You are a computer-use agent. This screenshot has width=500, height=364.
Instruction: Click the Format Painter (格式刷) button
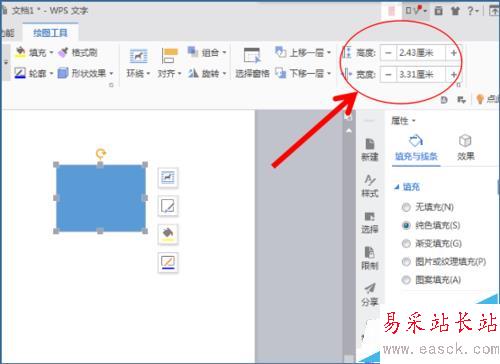[78, 52]
